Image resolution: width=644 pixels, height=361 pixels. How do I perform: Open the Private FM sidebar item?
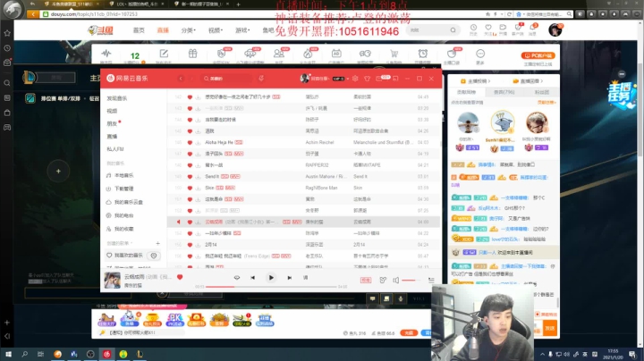coord(115,149)
